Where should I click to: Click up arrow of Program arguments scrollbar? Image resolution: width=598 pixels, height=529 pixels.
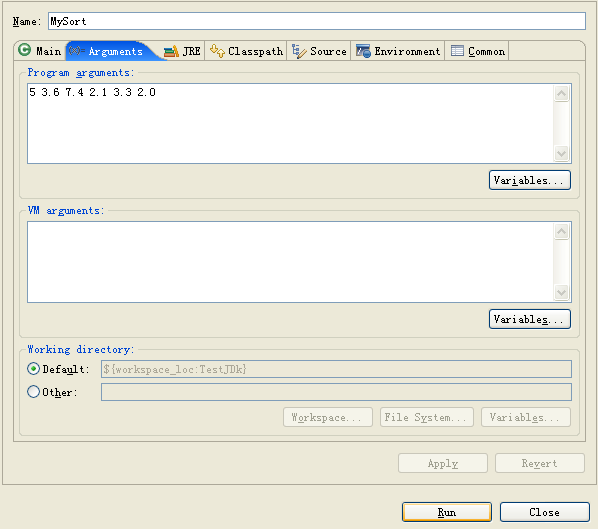(561, 93)
